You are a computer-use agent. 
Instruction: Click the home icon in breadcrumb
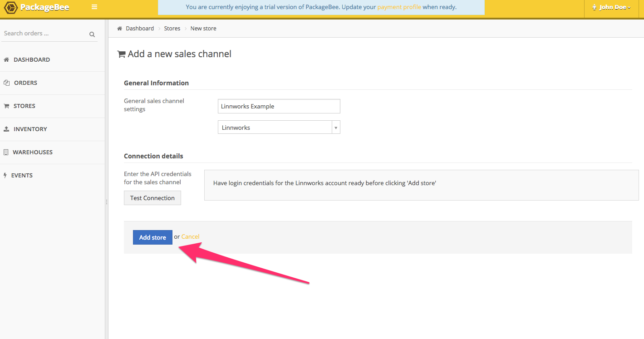[120, 28]
